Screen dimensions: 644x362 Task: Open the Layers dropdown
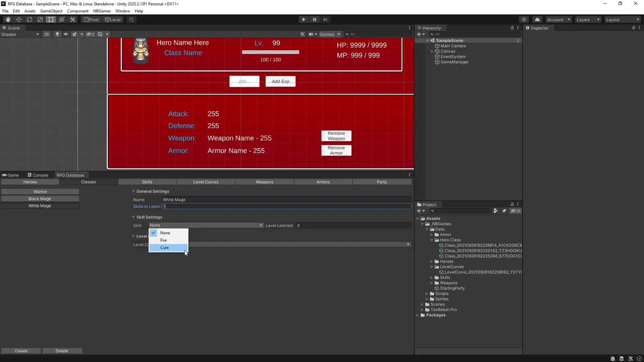[588, 19]
